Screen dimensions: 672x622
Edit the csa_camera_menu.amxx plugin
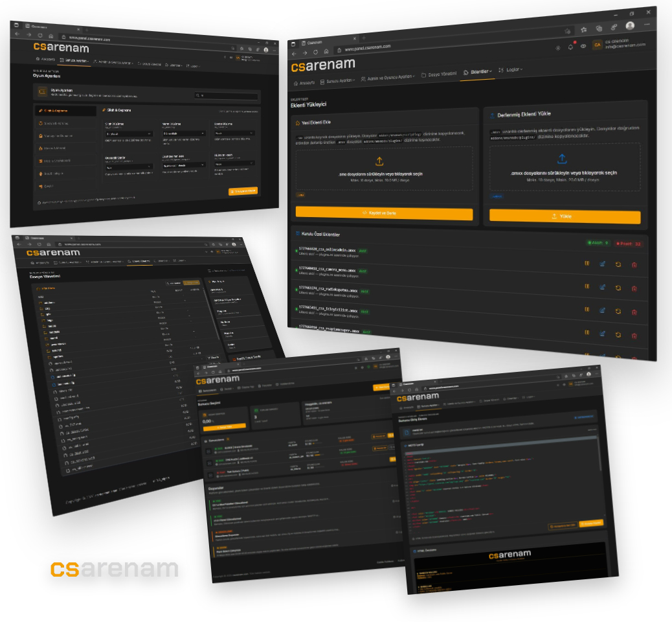[x=603, y=287]
